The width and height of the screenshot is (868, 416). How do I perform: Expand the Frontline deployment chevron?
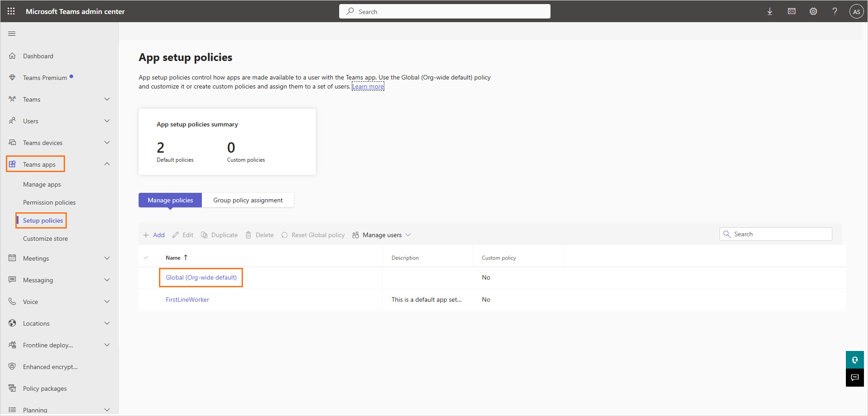point(107,345)
